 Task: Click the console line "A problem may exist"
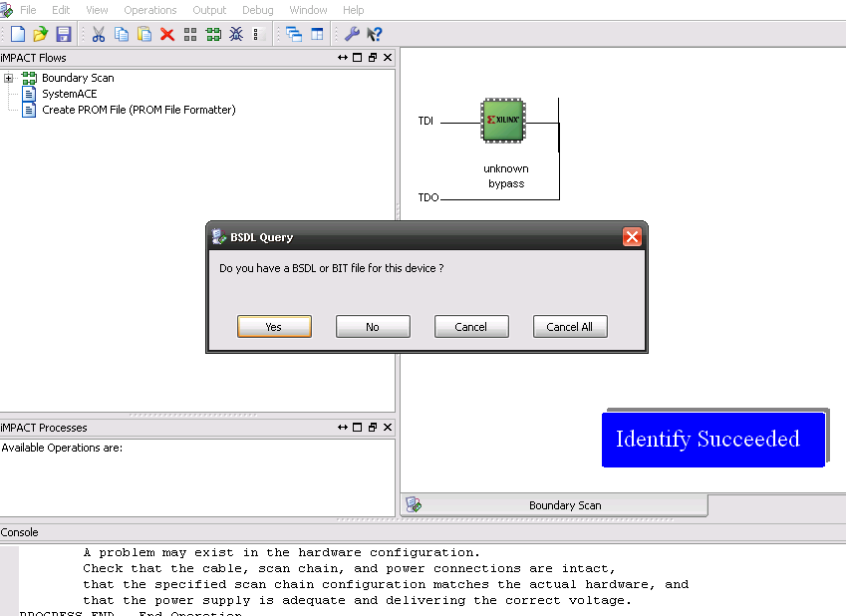[x=282, y=553]
